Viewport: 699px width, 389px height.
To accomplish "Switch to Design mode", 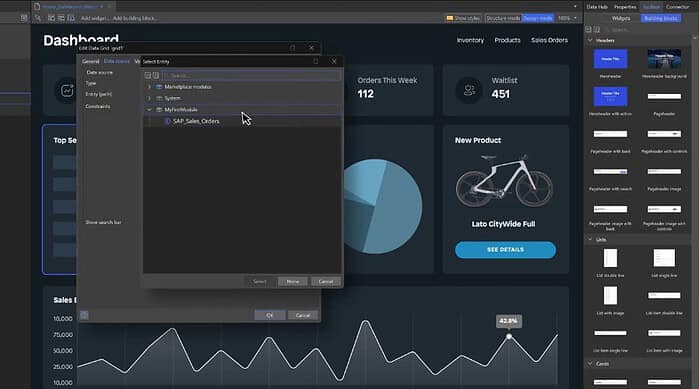I will coord(538,18).
